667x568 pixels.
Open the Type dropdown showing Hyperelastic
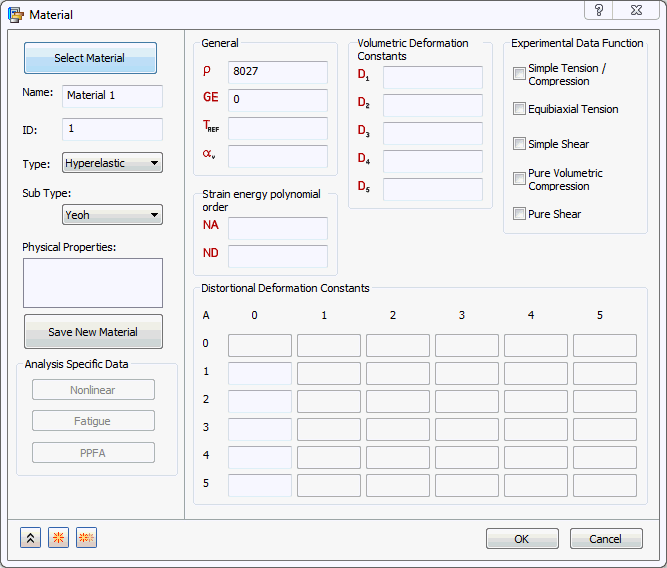tap(112, 163)
